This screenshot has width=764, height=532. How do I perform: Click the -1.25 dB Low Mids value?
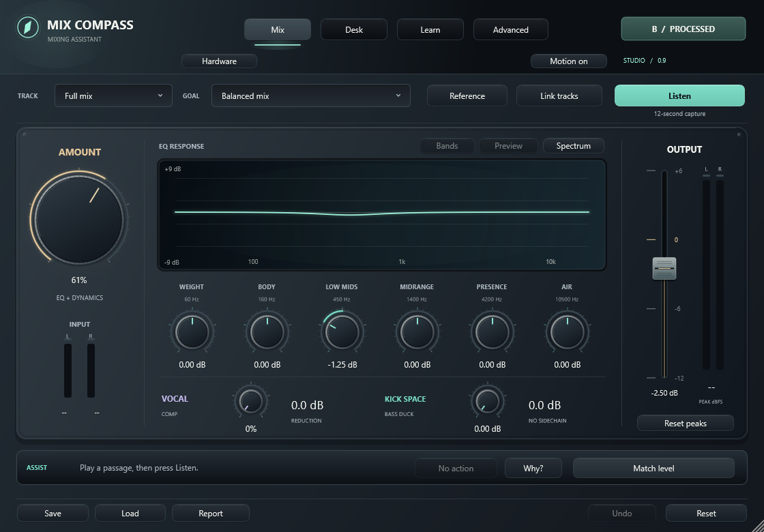[x=342, y=365]
